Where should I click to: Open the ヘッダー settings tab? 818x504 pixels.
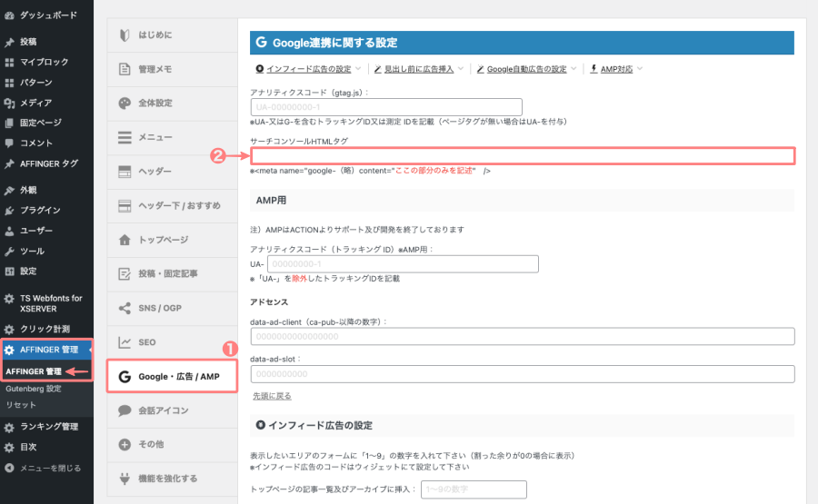coord(172,172)
